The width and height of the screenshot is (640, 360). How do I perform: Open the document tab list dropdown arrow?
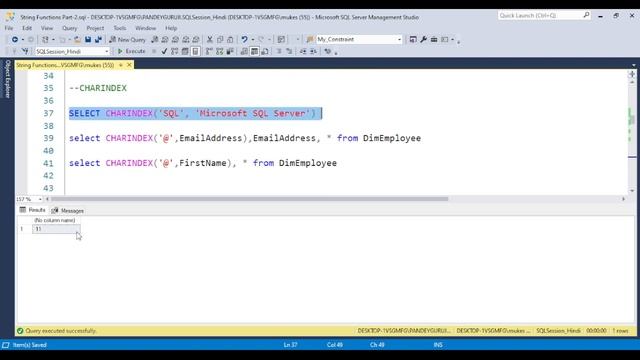pos(633,65)
